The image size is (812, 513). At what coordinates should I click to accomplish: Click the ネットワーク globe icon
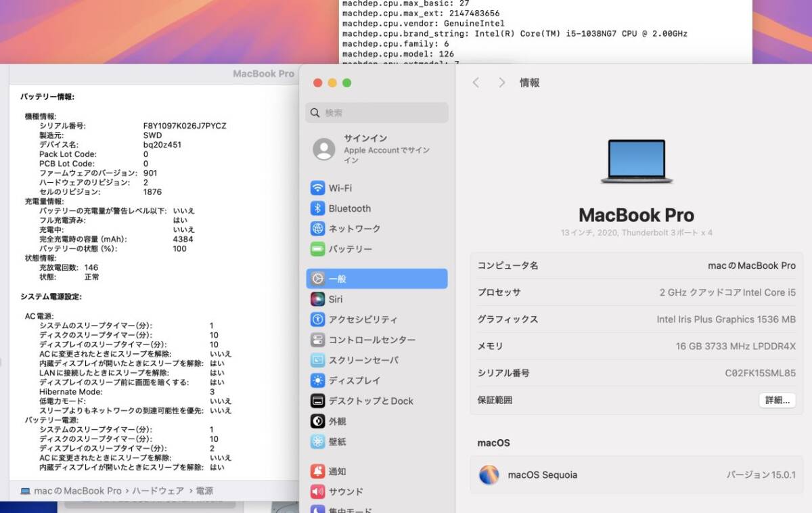click(317, 229)
